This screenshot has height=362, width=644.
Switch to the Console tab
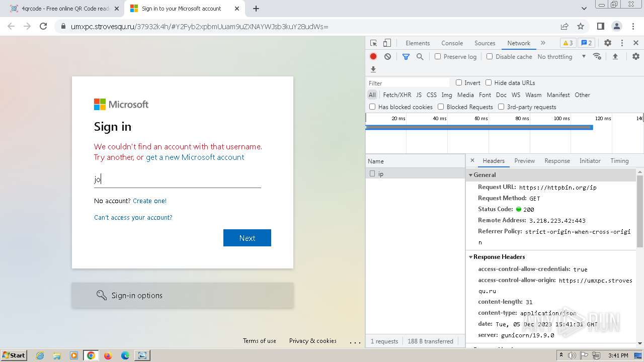pyautogui.click(x=452, y=43)
